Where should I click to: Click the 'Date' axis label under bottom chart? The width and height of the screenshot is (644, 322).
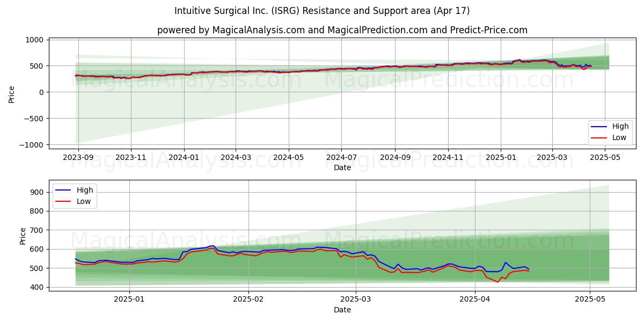[x=342, y=310]
